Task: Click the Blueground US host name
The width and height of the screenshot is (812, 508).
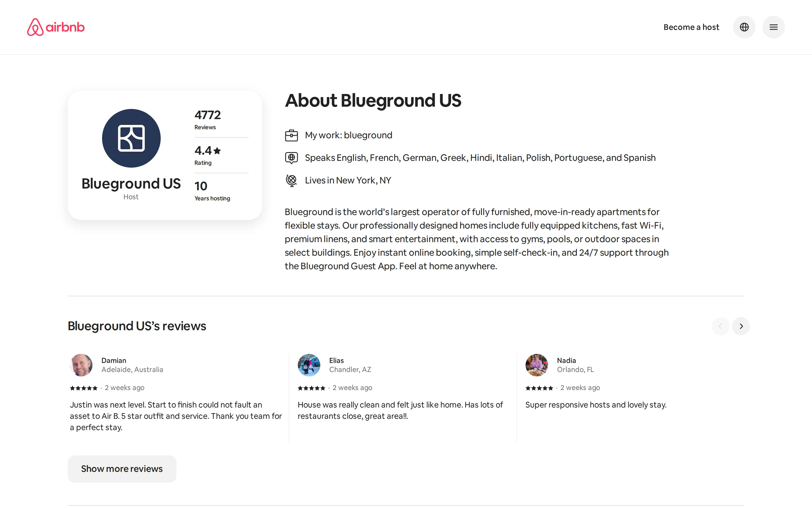Action: pyautogui.click(x=131, y=183)
